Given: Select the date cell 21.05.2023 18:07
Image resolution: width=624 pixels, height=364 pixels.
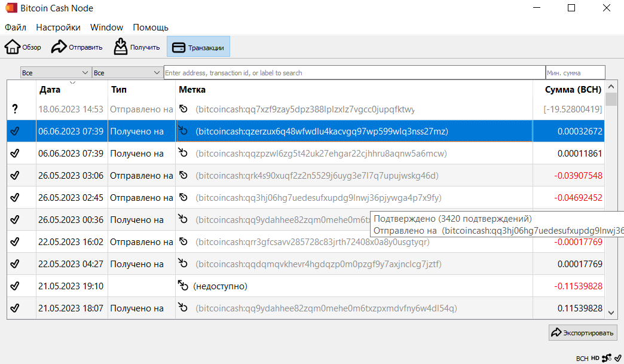Looking at the screenshot, I should (x=71, y=308).
